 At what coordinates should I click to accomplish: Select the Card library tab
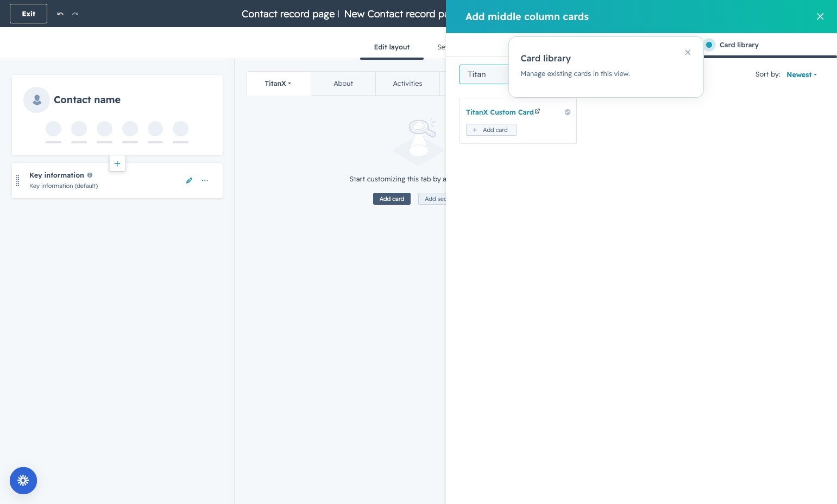(739, 45)
